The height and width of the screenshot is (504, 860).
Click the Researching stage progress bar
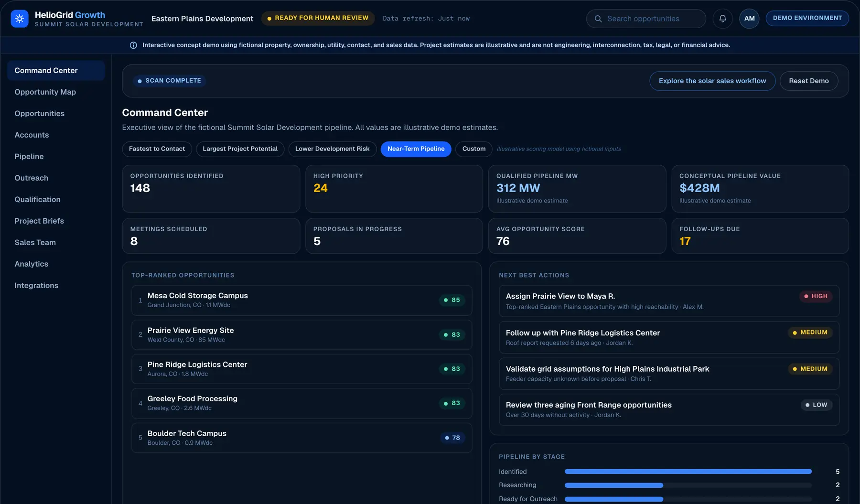[688, 485]
